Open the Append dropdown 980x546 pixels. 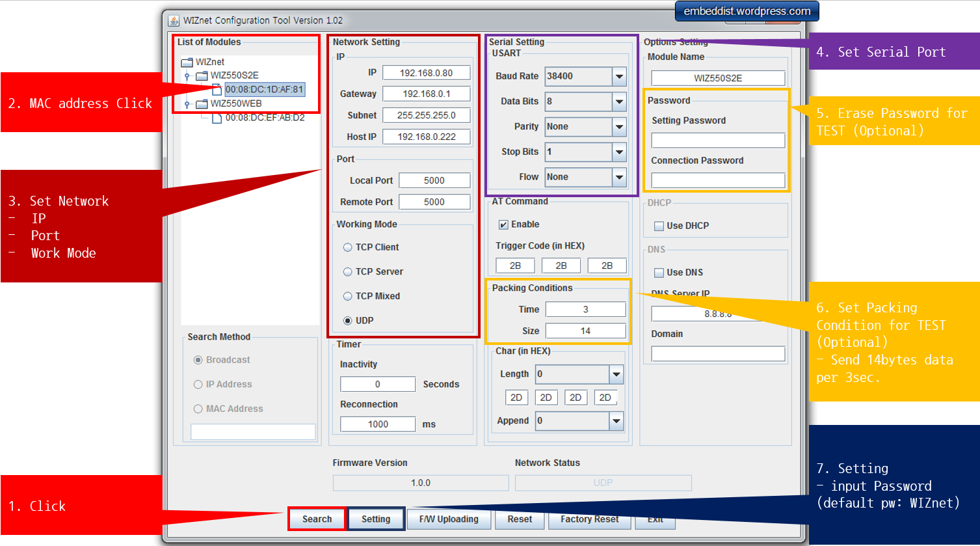[x=616, y=421]
